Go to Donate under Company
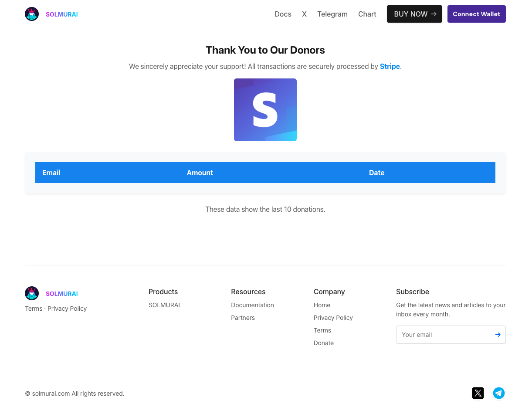This screenshot has height=414, width=532. pyautogui.click(x=323, y=343)
